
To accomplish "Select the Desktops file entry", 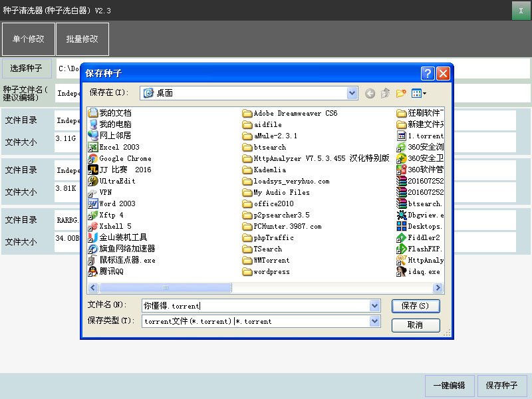I will (420, 226).
